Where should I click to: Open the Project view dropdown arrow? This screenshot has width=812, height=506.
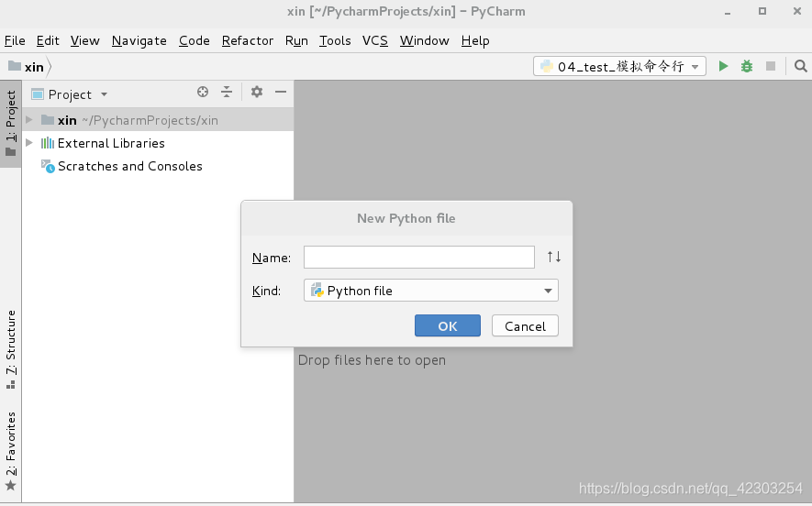[104, 94]
